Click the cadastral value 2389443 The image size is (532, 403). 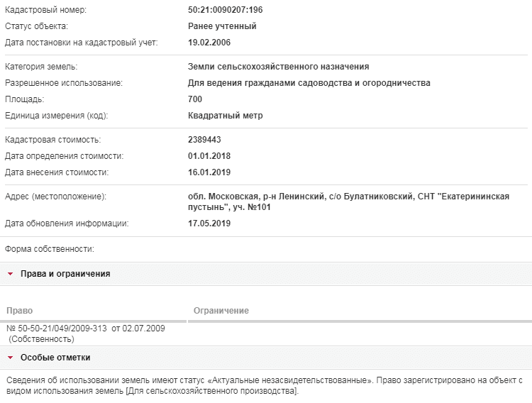click(x=204, y=140)
